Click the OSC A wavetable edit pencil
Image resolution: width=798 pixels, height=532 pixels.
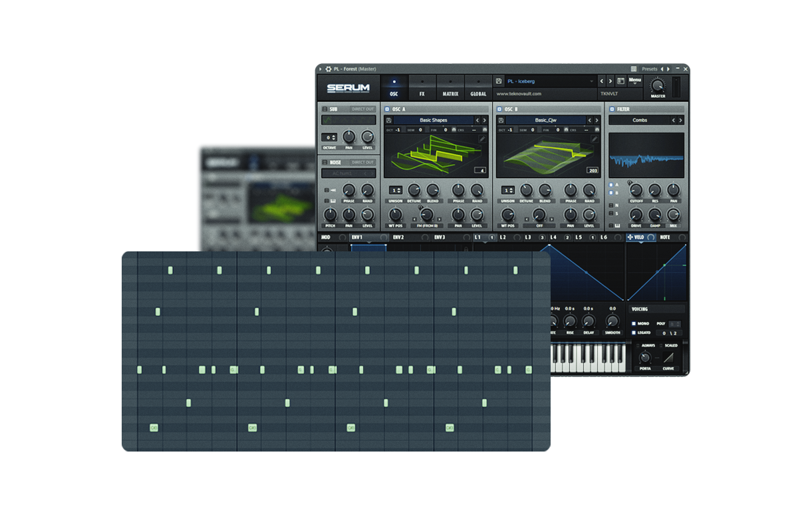pos(482,138)
